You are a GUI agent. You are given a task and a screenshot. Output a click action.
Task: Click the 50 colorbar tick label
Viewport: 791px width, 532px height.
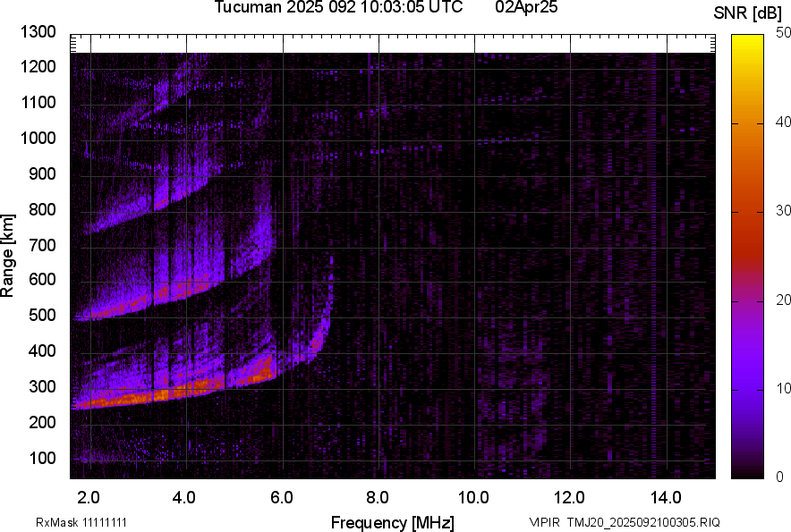pos(784,32)
